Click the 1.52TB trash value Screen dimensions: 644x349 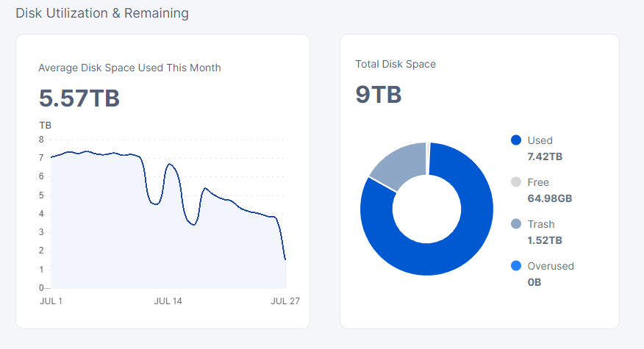545,240
